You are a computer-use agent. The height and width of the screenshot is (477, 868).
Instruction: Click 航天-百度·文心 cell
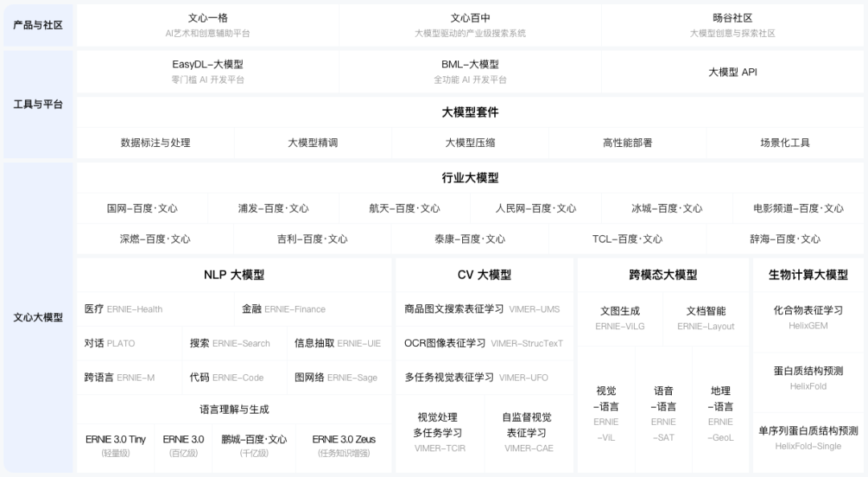coord(404,209)
